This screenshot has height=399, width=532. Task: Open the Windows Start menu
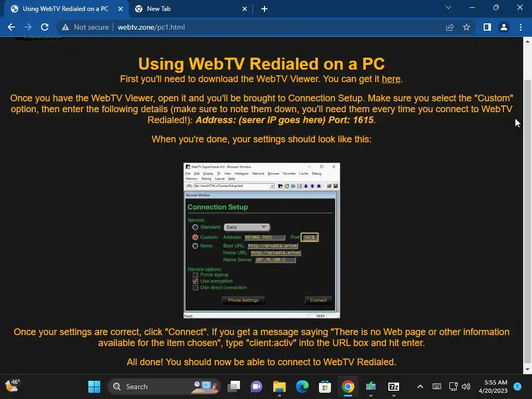click(x=94, y=387)
